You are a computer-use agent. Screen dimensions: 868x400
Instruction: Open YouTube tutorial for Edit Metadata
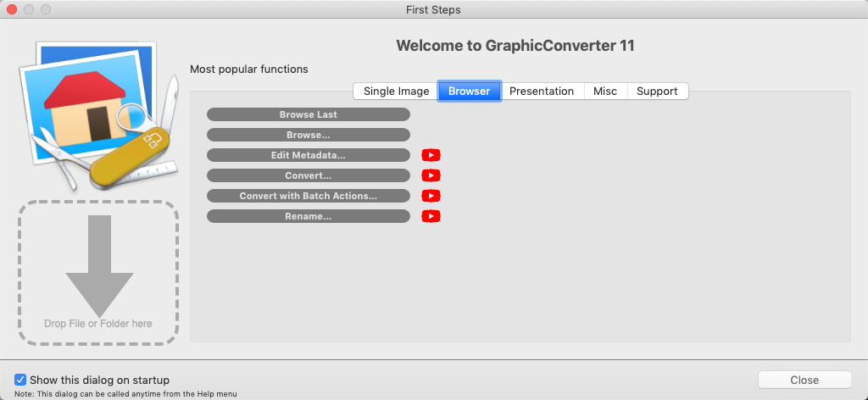pos(431,155)
